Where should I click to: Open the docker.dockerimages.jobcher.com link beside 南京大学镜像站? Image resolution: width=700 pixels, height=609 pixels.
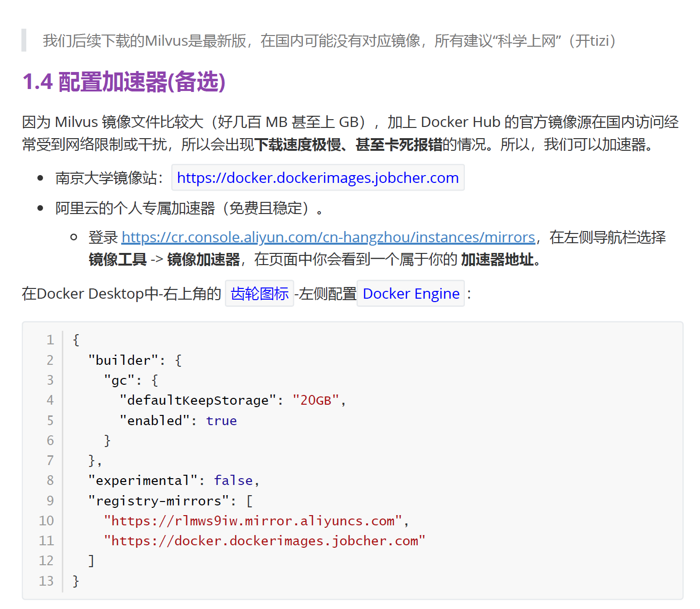tap(318, 178)
